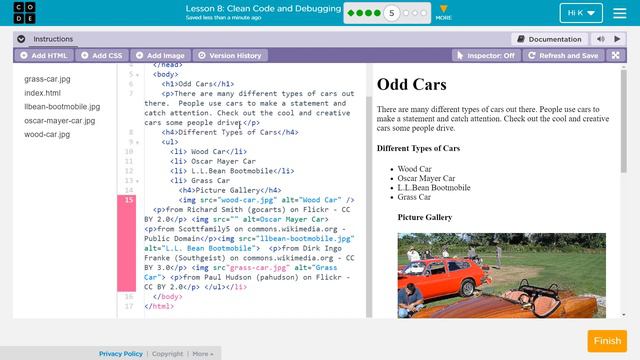Collapse body tag fold arrow at line 5

coord(138,75)
